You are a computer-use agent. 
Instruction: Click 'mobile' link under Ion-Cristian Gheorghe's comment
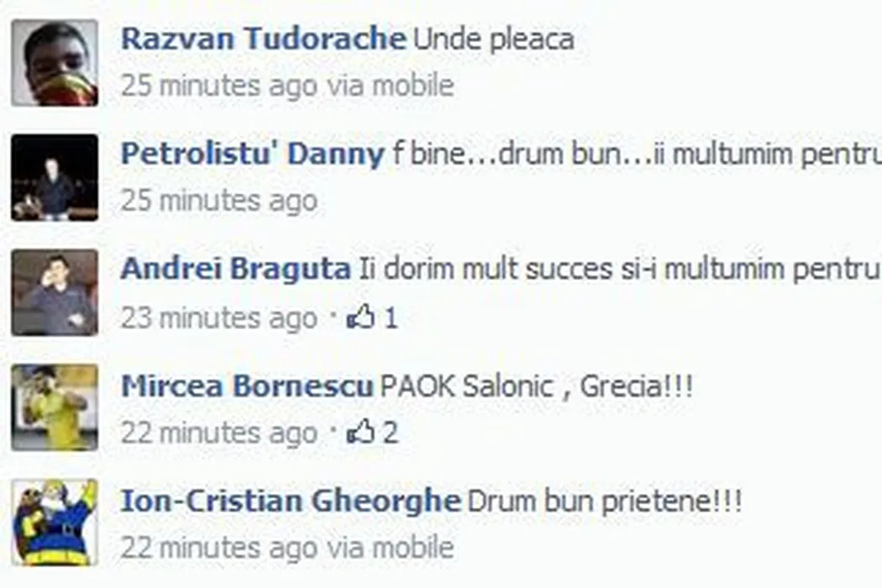pyautogui.click(x=413, y=548)
